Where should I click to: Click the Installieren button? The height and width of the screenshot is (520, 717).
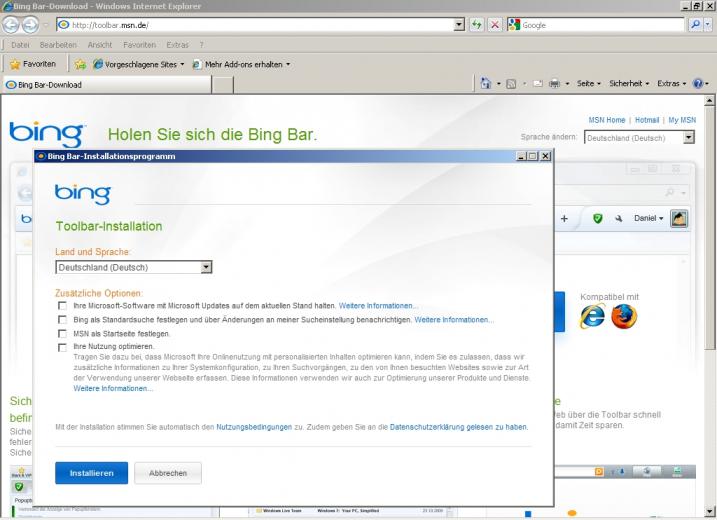click(x=91, y=473)
